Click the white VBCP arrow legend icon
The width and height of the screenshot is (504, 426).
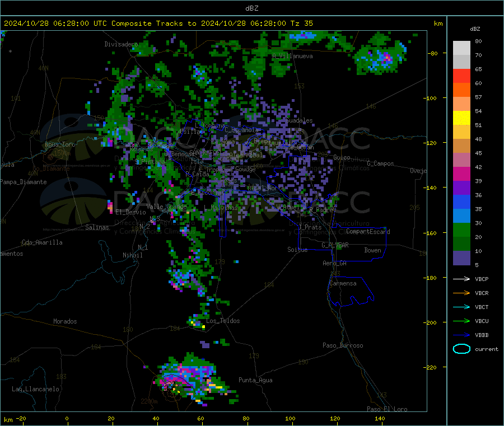pos(461,279)
